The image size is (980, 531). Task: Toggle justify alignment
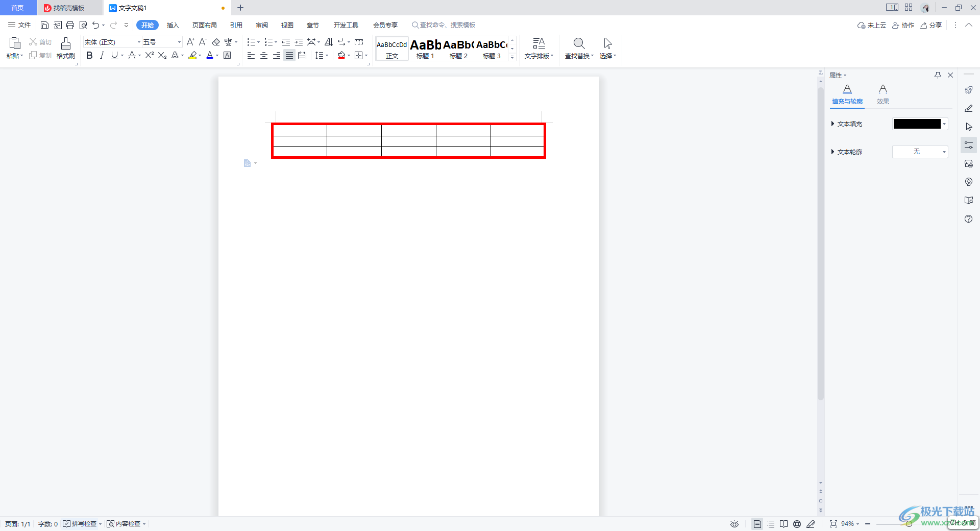click(289, 55)
